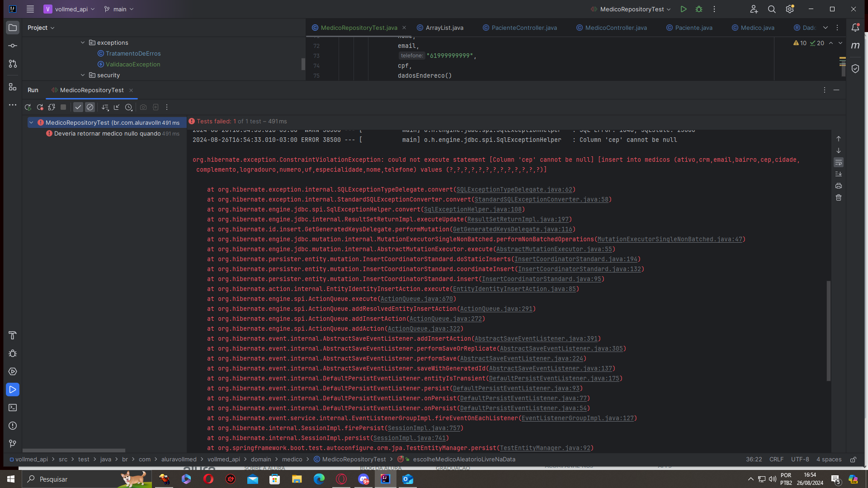Open the Terminal tool window
This screenshot has width=868, height=488.
pos(13,408)
